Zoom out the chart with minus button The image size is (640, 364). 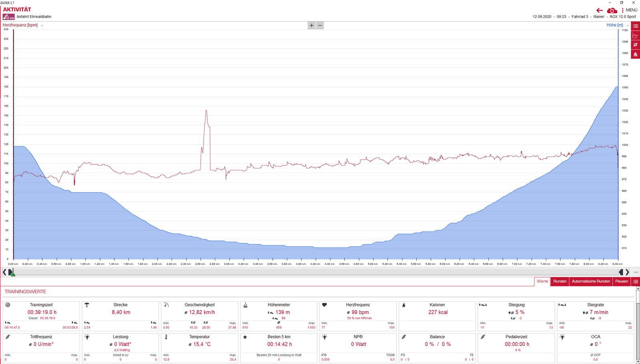(320, 26)
